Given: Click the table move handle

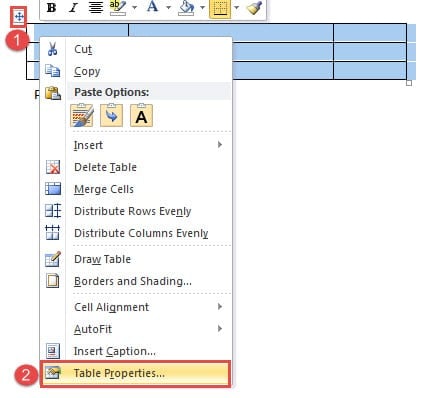Looking at the screenshot, I should pos(19,16).
